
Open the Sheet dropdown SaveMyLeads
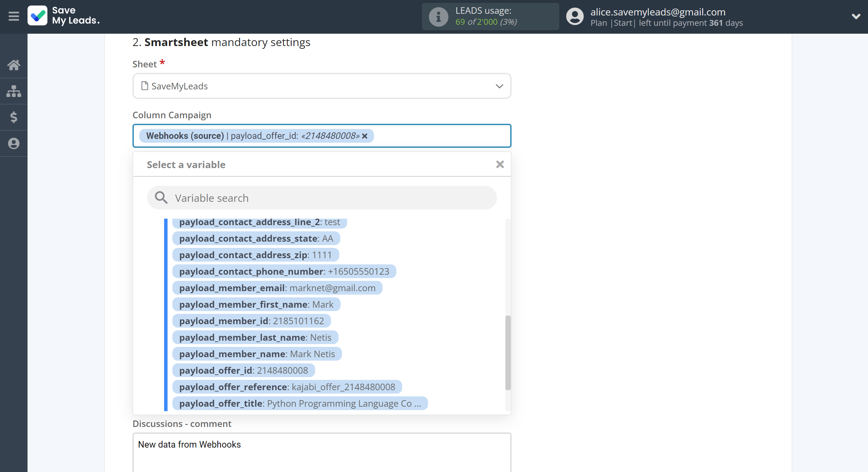click(322, 86)
